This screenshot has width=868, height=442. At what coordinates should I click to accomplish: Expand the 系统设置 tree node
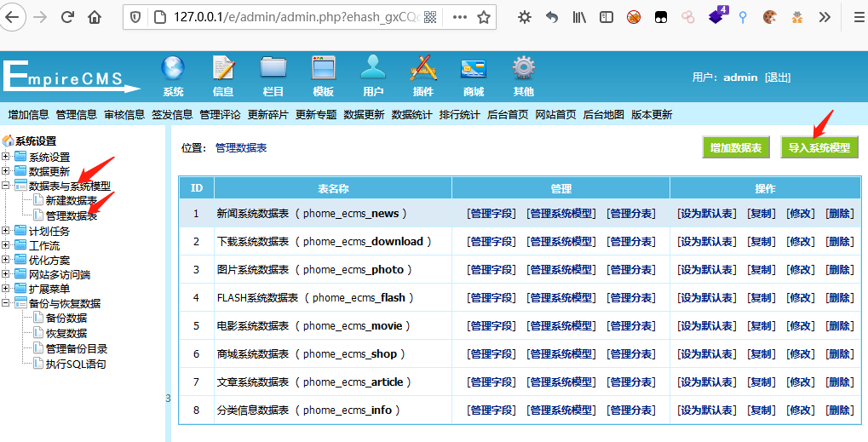click(x=7, y=157)
